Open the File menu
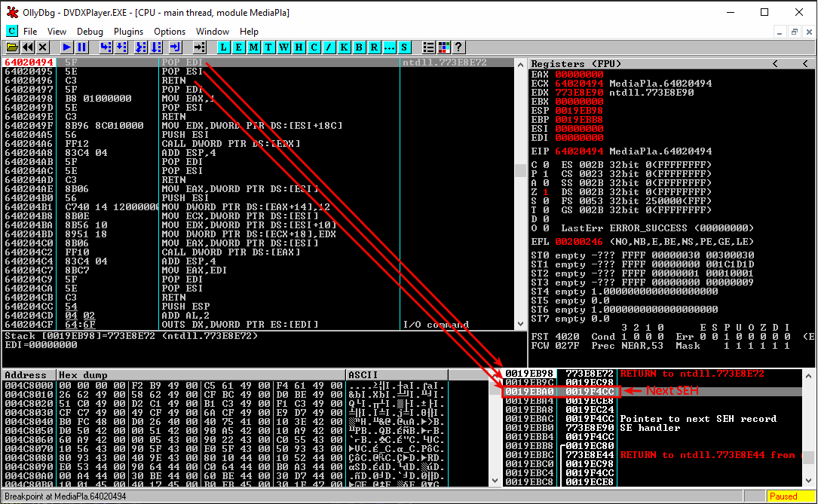 click(30, 32)
